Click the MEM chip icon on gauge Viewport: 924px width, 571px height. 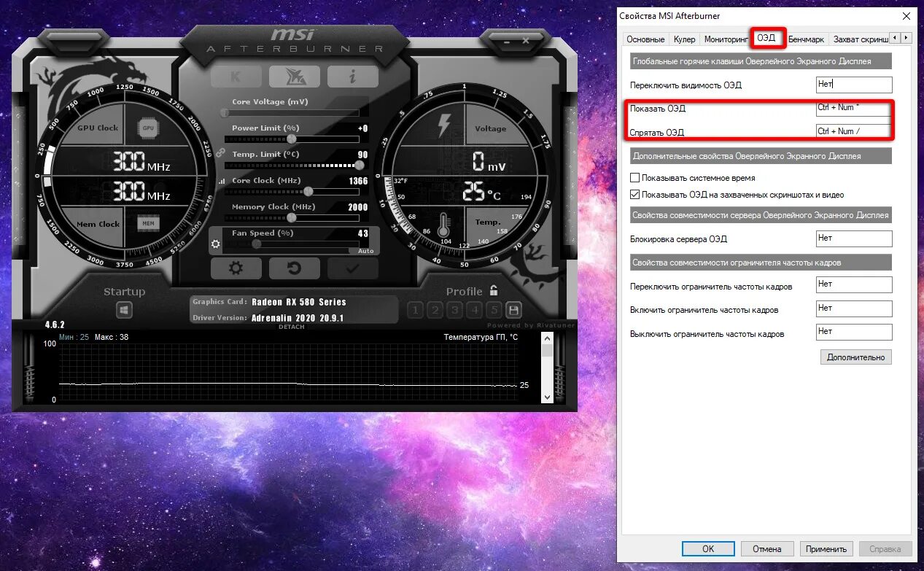pyautogui.click(x=148, y=224)
